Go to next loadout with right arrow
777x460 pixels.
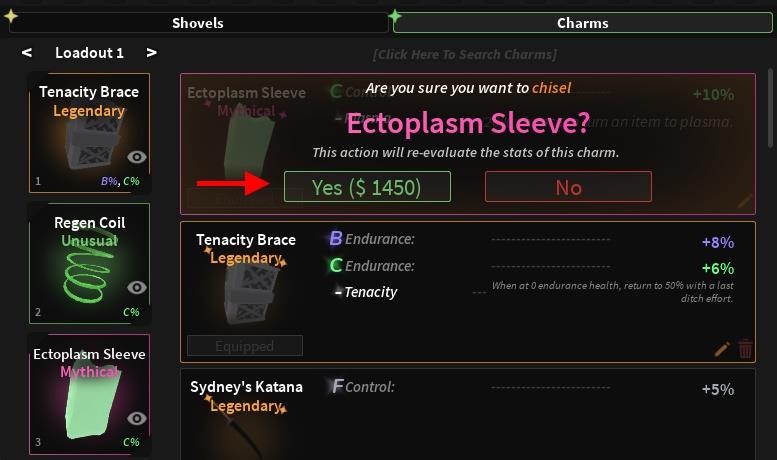click(151, 53)
